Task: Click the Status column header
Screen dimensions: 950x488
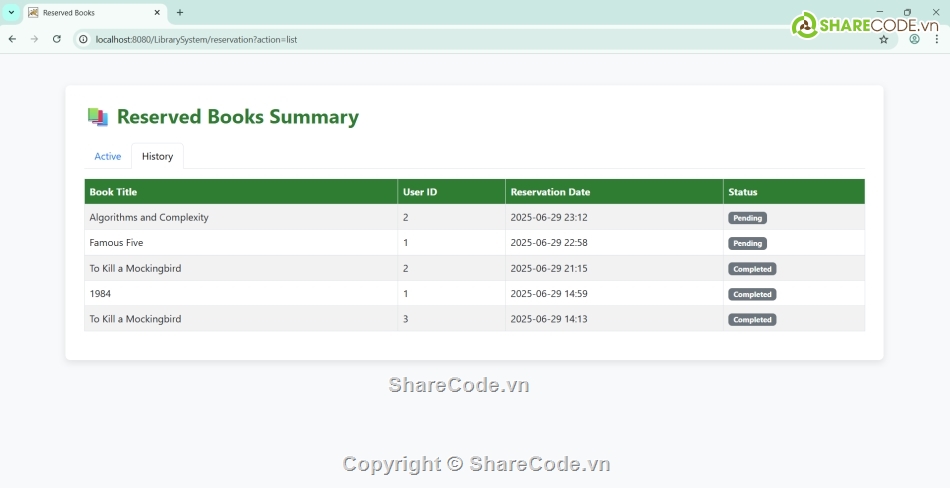Action: coord(742,192)
